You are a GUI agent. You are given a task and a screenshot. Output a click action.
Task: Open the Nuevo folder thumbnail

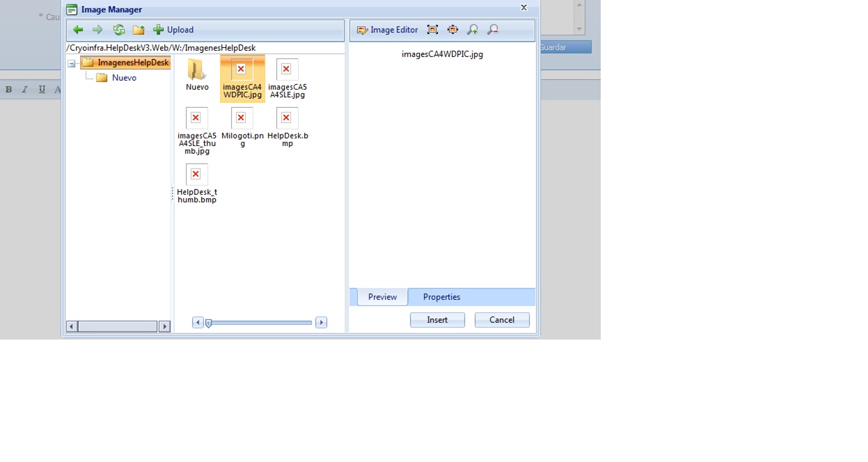point(197,74)
